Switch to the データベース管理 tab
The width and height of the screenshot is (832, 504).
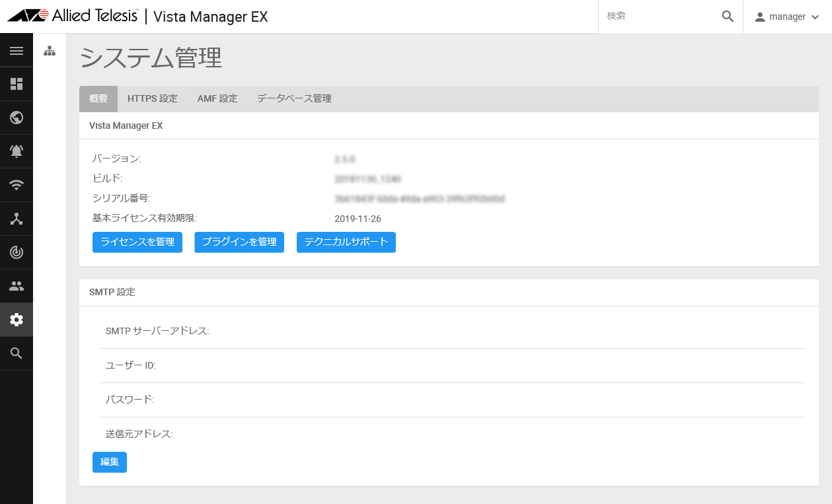294,99
